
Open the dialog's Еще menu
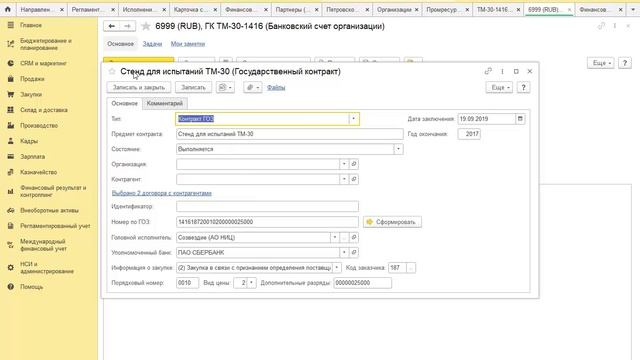499,87
